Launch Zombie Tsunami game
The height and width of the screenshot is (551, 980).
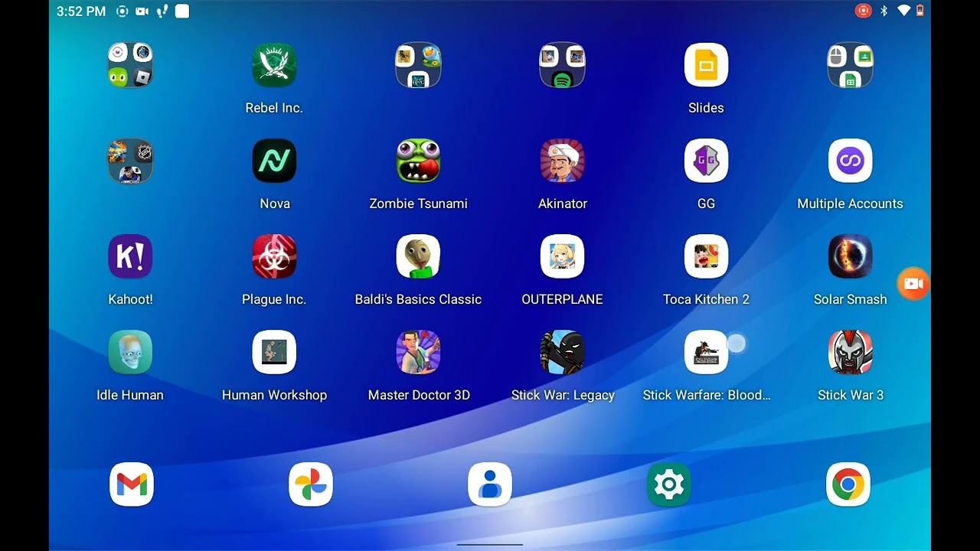(418, 161)
